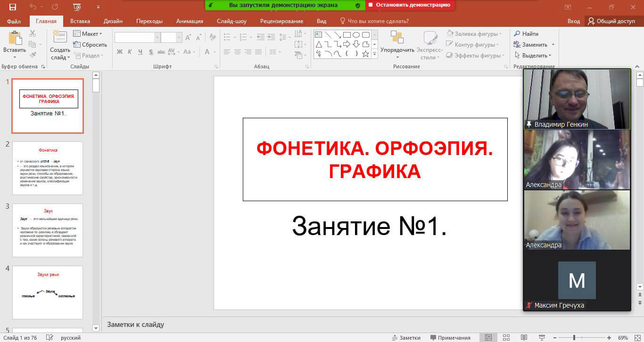
Task: Start slideshow from status bar icon
Action: tap(542, 338)
